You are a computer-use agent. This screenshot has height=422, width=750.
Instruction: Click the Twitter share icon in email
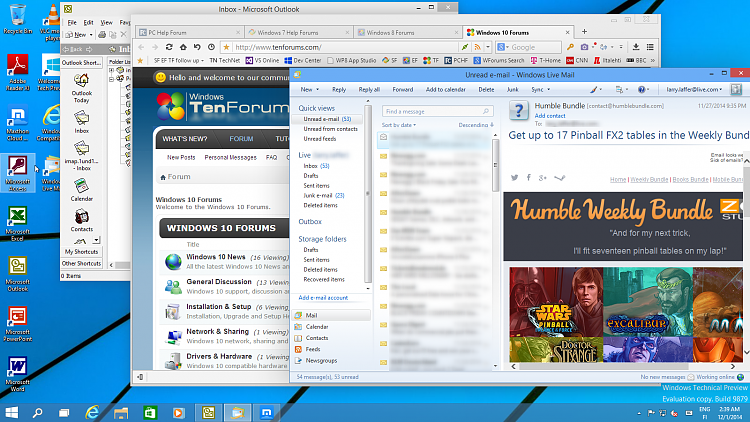pyautogui.click(x=514, y=178)
